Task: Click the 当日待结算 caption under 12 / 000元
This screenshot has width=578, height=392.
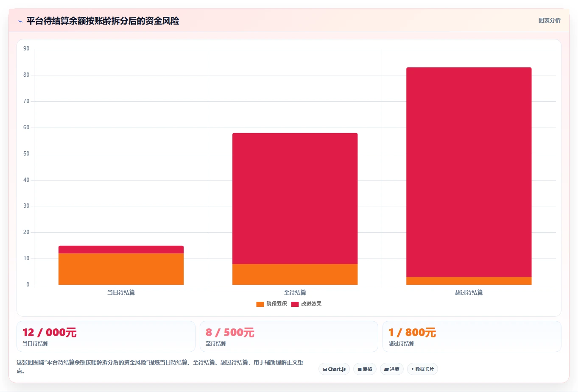Action: pyautogui.click(x=35, y=344)
